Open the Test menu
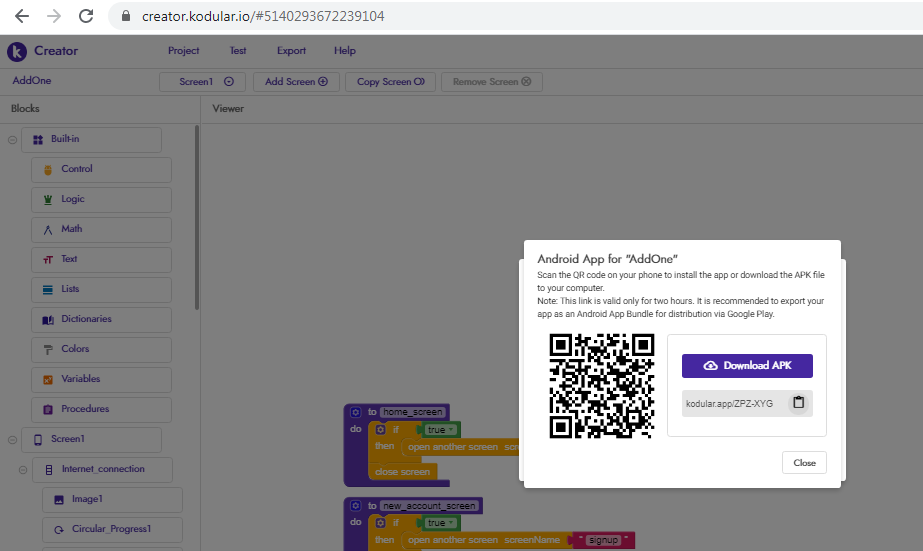The image size is (923, 551). coord(238,51)
